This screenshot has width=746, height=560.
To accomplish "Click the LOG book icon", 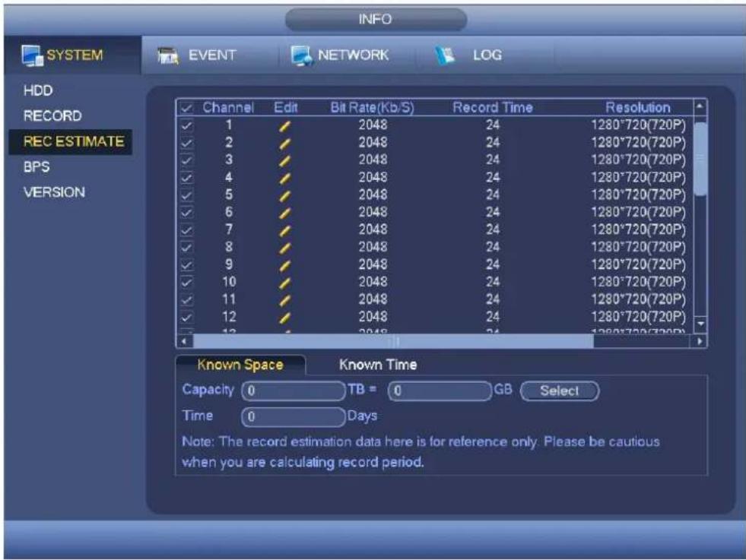I will coord(445,55).
